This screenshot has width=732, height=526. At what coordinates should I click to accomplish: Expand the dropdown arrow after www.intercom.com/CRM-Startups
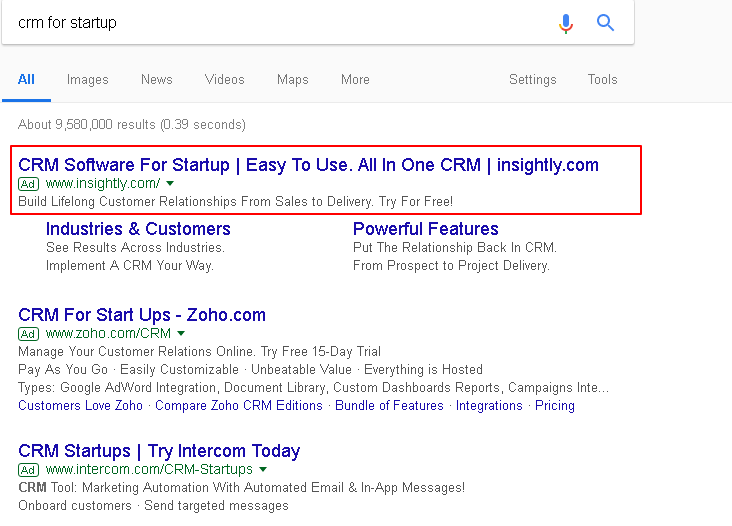point(263,469)
